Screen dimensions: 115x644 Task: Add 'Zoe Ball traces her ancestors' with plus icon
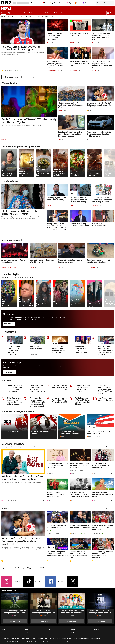pos(111,501)
